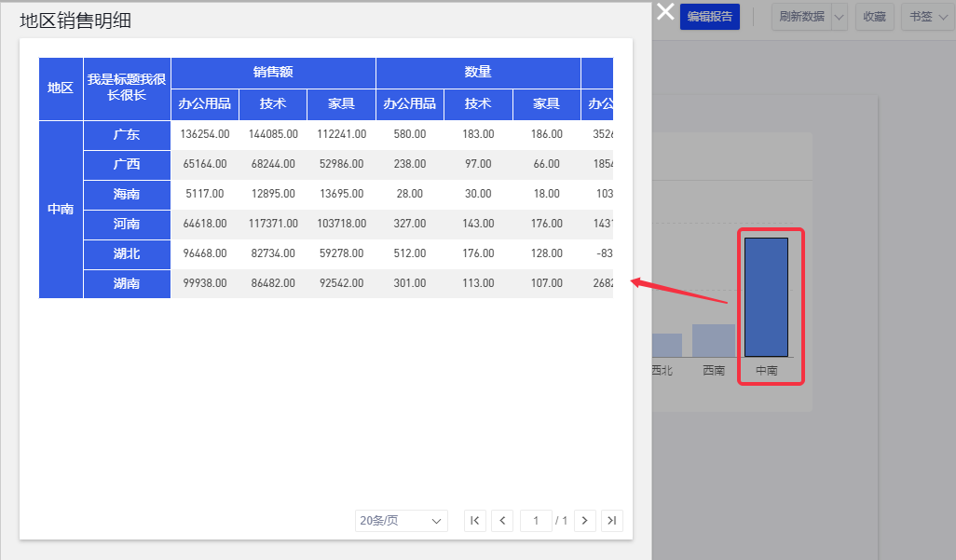Image resolution: width=956 pixels, height=560 pixels.
Task: Close the 地区销售明细 popup panel
Action: pyautogui.click(x=665, y=12)
